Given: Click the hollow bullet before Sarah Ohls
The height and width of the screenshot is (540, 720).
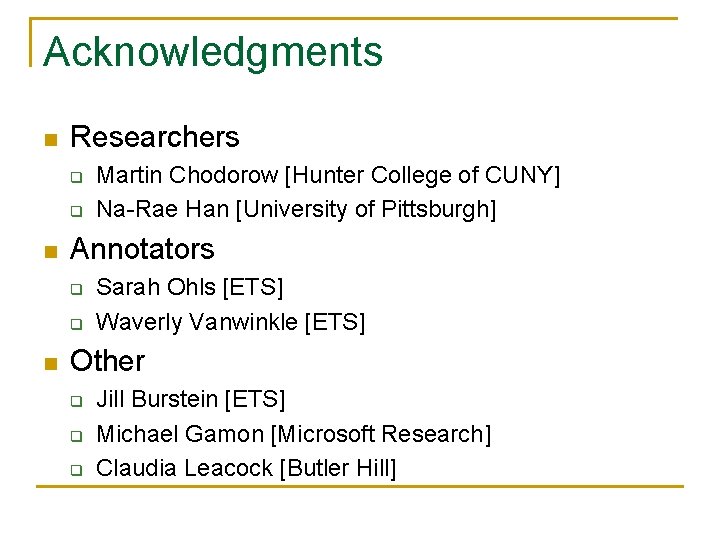Looking at the screenshot, I should point(74,290).
